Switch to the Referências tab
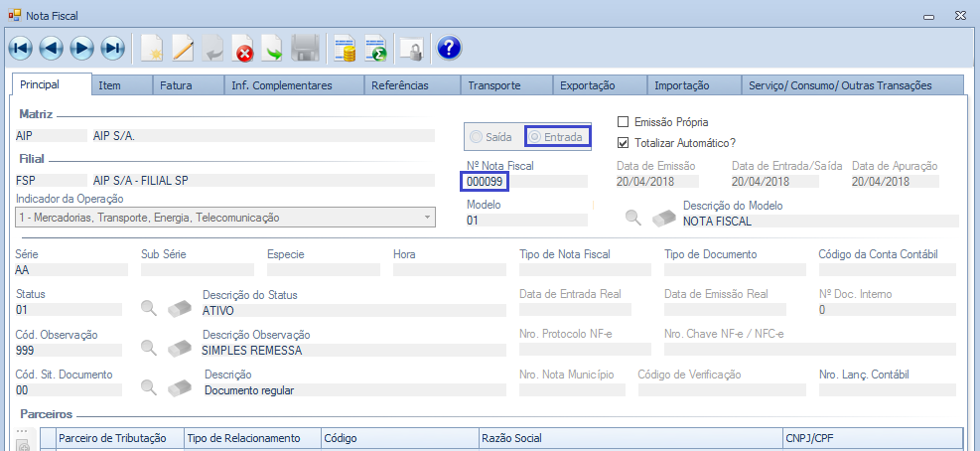980x451 pixels. pos(412,85)
